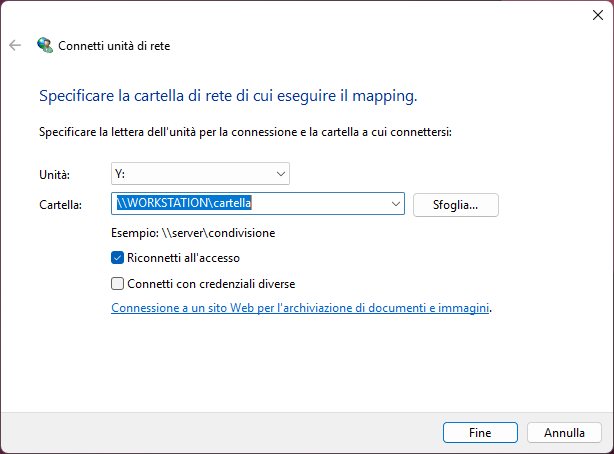This screenshot has height=454, width=614.
Task: Expand the Cartella path history dropdown arrow
Action: coord(395,204)
